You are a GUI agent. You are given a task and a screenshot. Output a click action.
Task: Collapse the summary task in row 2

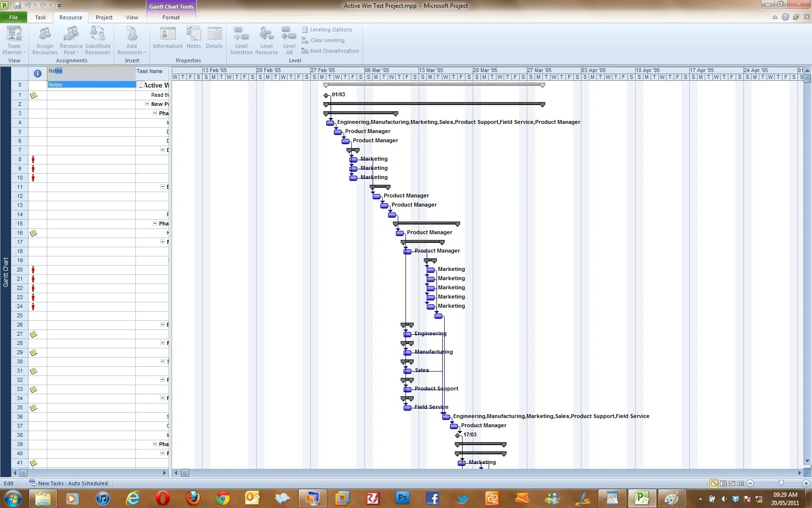point(147,104)
